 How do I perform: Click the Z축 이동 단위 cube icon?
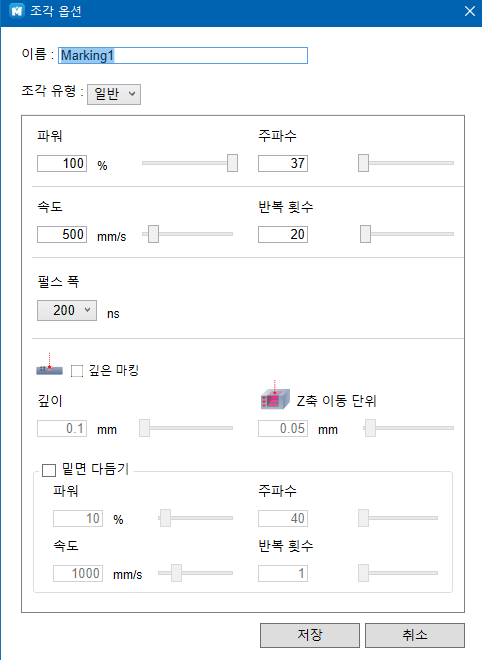coord(275,396)
